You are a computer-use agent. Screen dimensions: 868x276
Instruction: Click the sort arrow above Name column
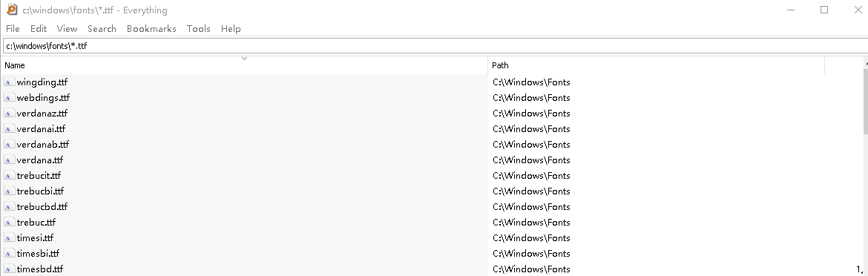(244, 58)
